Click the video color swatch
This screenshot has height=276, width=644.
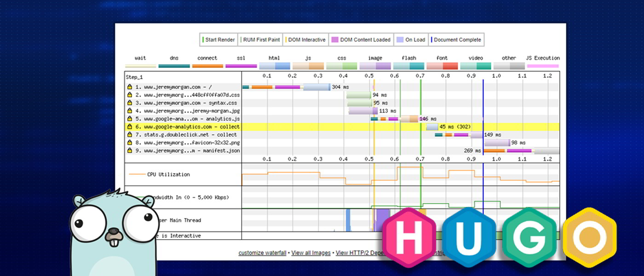(476, 66)
